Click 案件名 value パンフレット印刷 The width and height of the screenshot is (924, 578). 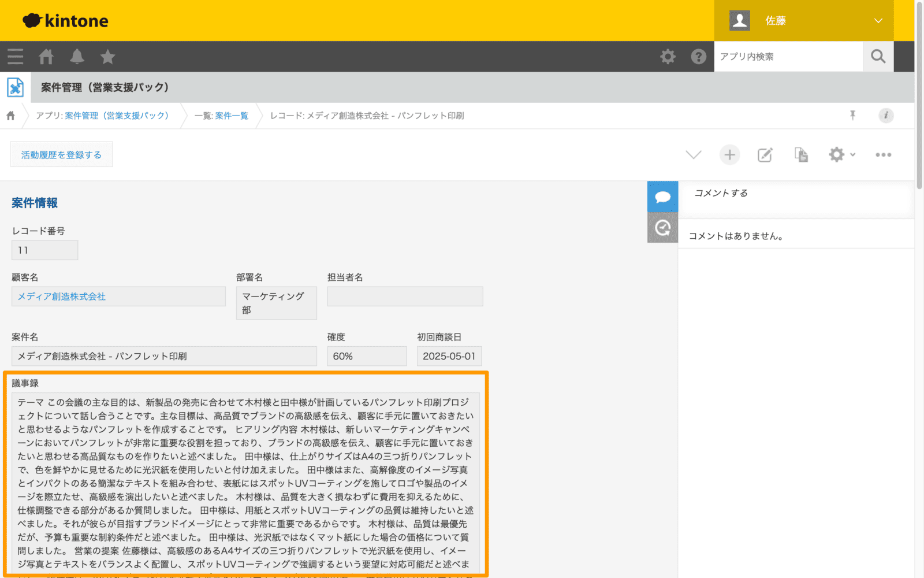pyautogui.click(x=164, y=356)
